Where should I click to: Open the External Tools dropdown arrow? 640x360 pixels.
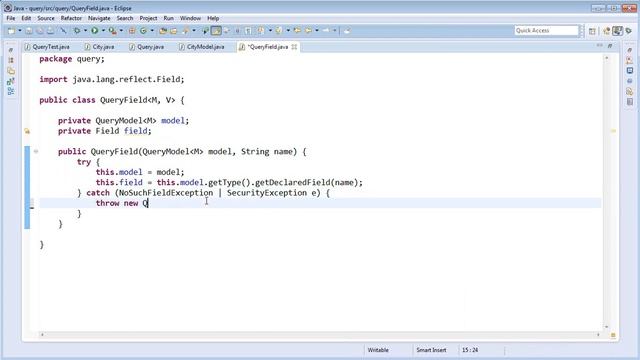click(x=121, y=31)
